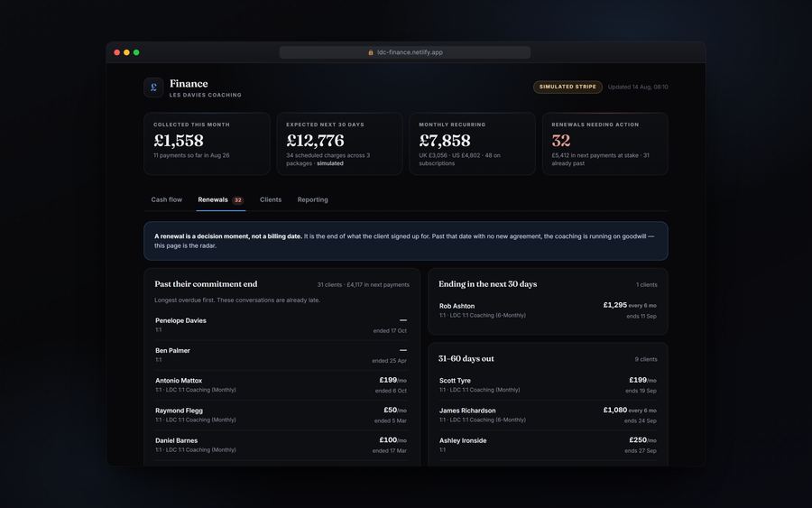The image size is (812, 508).
Task: Click the red 32 badge on Renewals
Action: pyautogui.click(x=237, y=200)
